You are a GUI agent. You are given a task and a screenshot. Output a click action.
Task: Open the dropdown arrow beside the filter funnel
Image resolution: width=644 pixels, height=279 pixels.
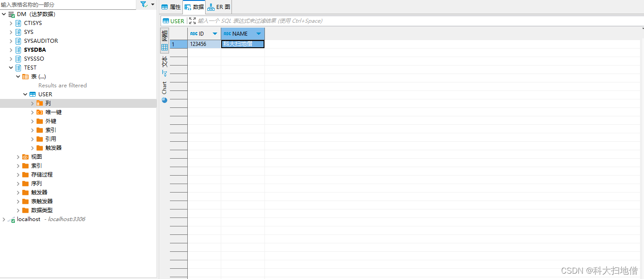[x=153, y=4]
